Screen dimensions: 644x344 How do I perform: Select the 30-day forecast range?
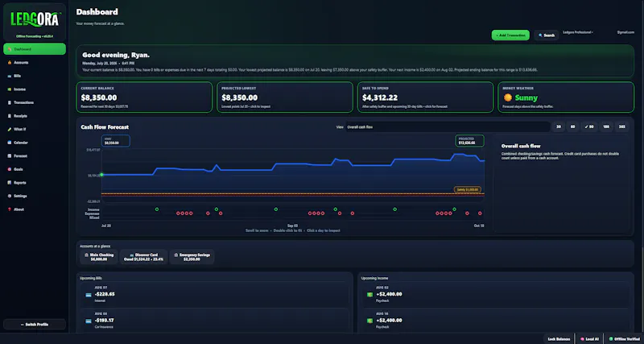(558, 127)
